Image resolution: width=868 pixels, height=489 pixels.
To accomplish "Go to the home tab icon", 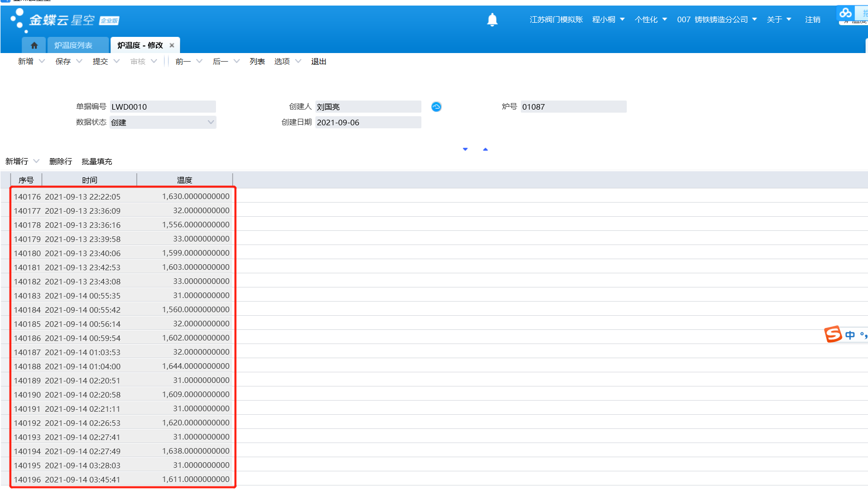I will click(x=34, y=45).
